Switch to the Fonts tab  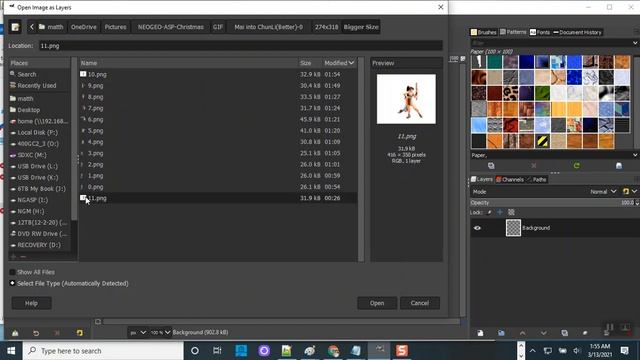tap(540, 32)
